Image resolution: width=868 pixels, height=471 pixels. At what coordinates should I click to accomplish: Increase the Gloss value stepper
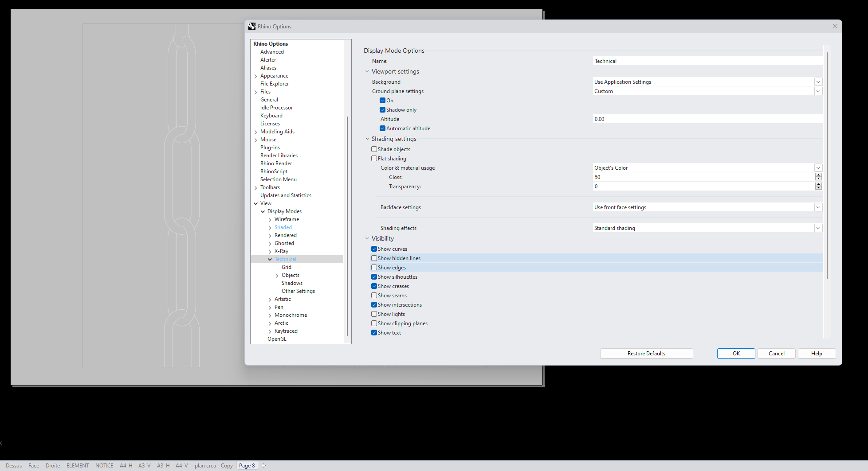[818, 175]
